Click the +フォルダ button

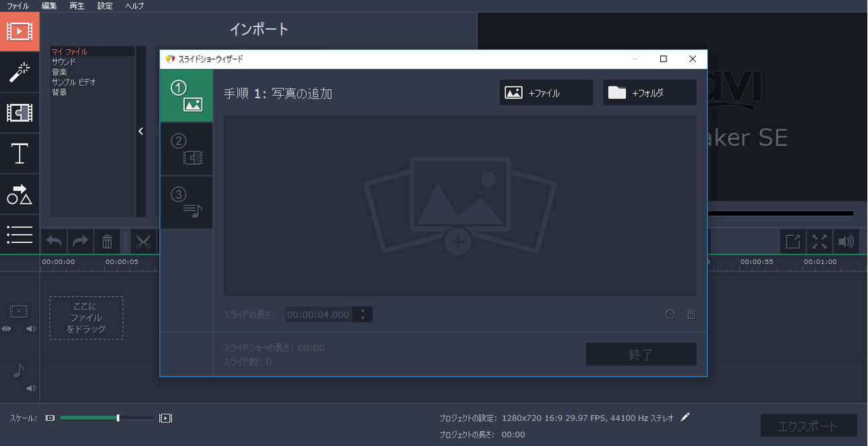click(649, 93)
